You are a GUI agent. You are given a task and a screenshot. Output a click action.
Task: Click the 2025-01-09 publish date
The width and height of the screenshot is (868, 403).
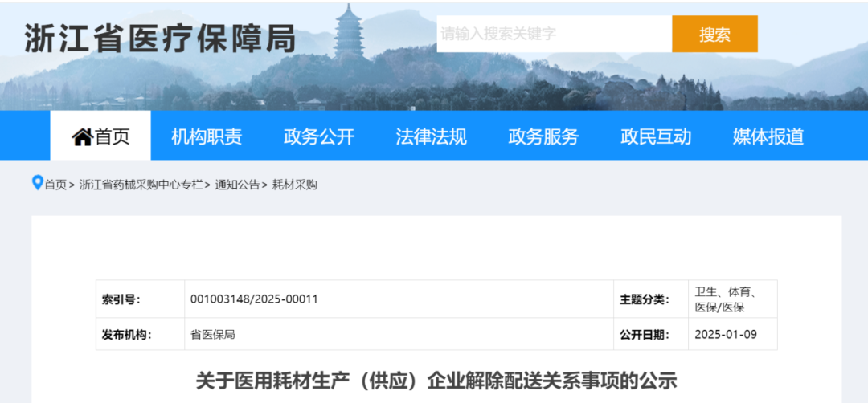[x=726, y=335]
